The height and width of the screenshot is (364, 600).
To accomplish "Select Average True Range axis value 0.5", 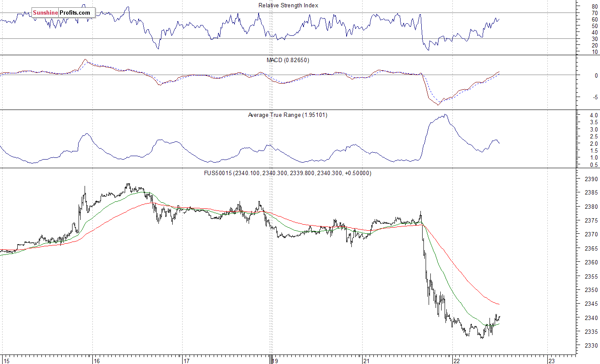I will click(594, 165).
